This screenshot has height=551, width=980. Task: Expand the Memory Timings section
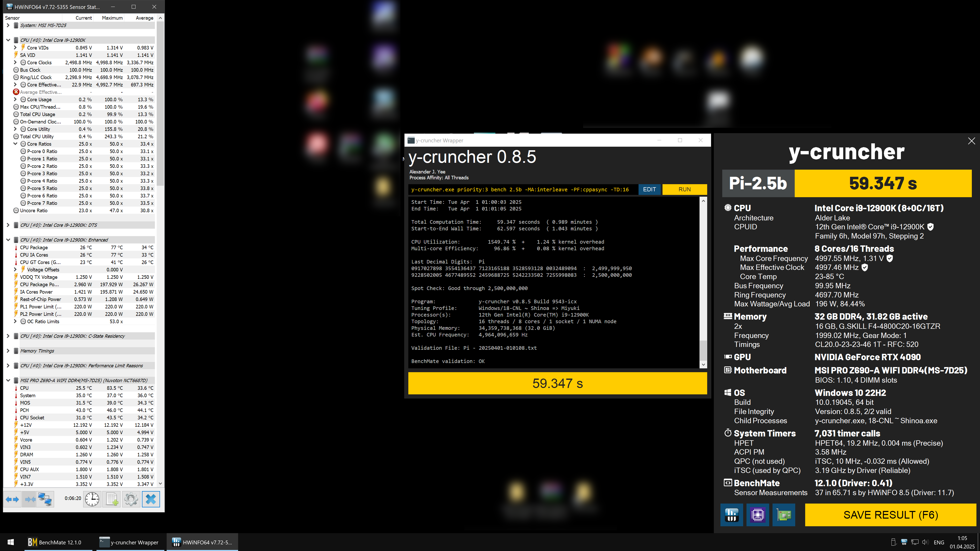point(8,351)
